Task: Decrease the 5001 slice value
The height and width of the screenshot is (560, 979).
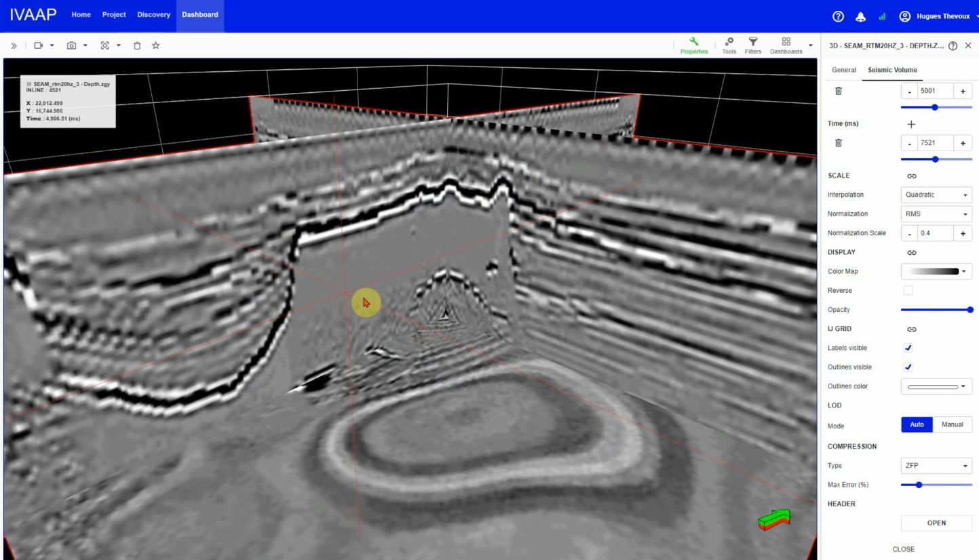Action: pos(909,91)
